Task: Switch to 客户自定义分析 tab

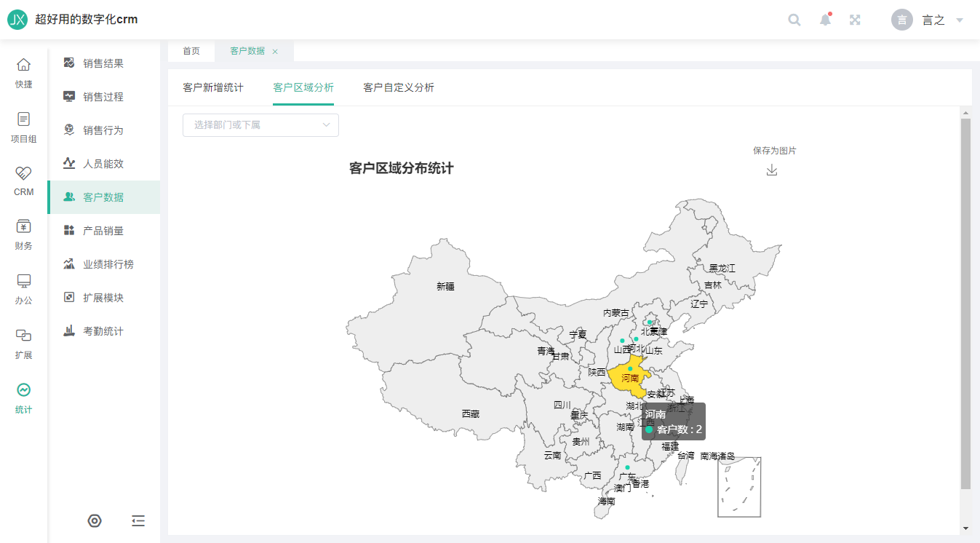Action: 399,87
